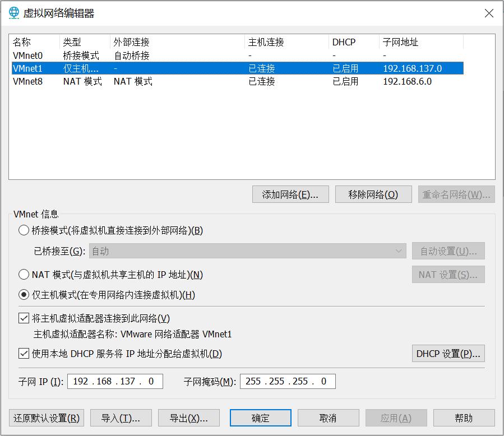
Task: Click the 导出 button
Action: (189, 418)
